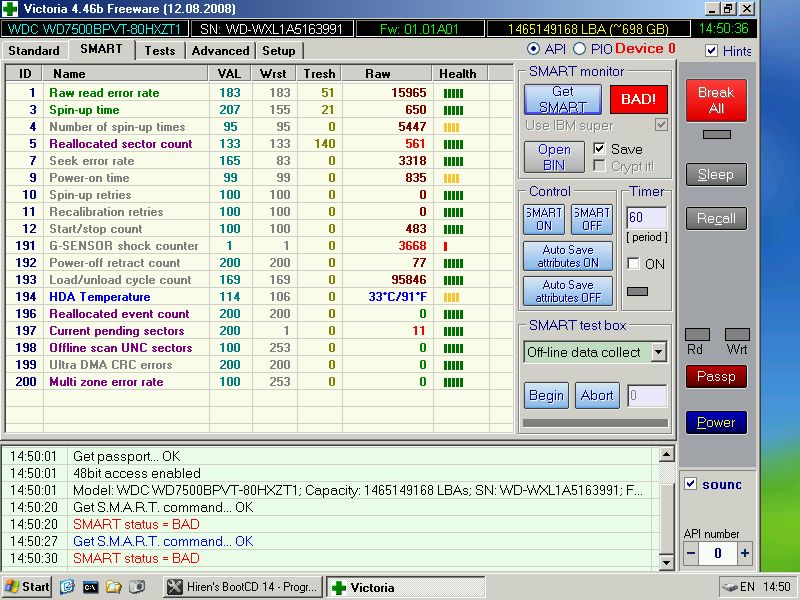Increase API number with plus button
The width and height of the screenshot is (800, 600).
pyautogui.click(x=745, y=553)
